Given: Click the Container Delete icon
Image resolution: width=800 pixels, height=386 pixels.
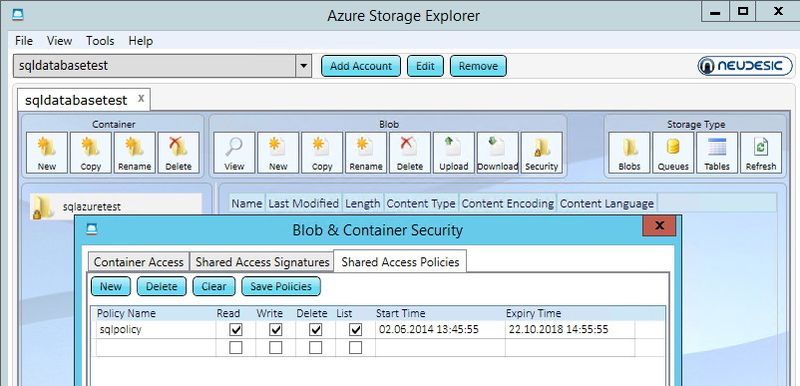Looking at the screenshot, I should 179,153.
